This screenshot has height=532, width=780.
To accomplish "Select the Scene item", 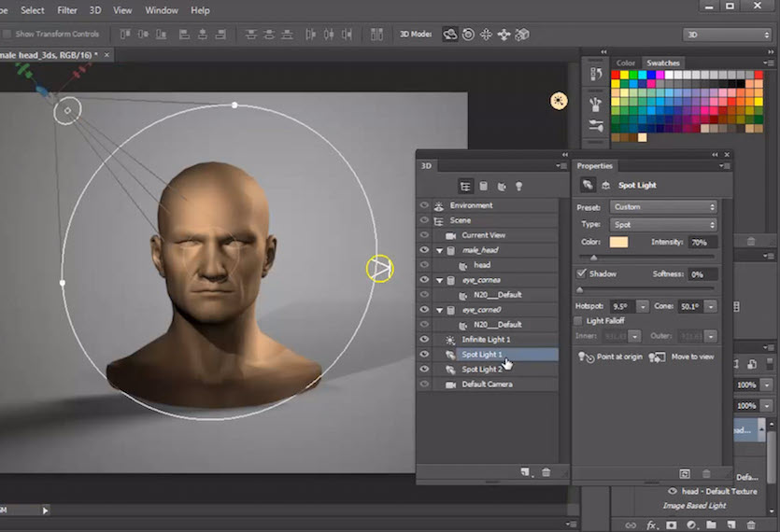I will point(461,219).
